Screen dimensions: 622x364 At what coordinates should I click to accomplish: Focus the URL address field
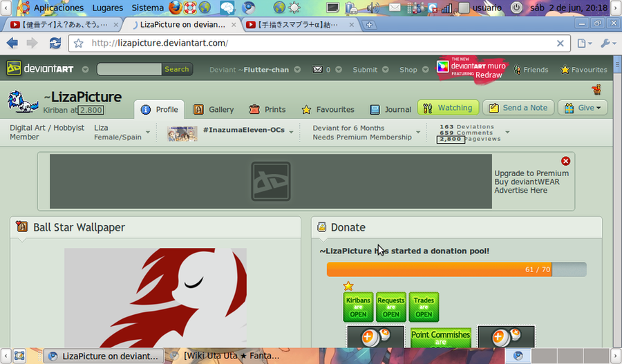[319, 44]
